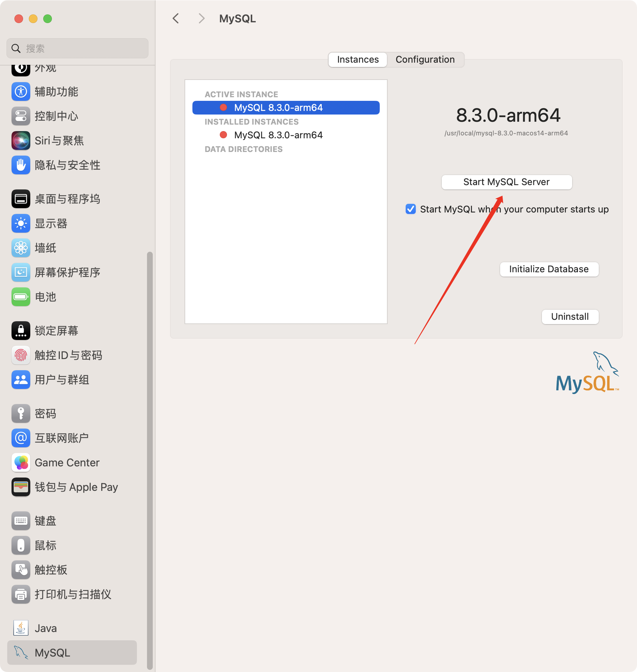
Task: Open Keyboard (键盘) icon
Action: (21, 521)
